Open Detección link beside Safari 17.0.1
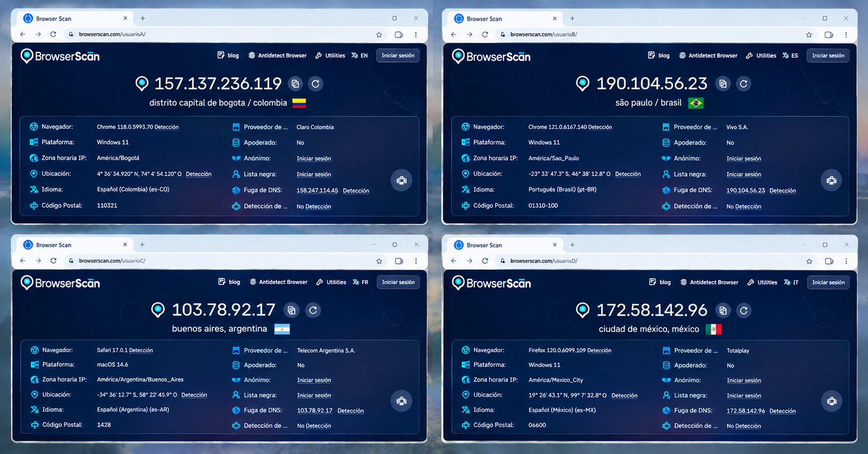Viewport: 868px width, 454px height. (141, 350)
